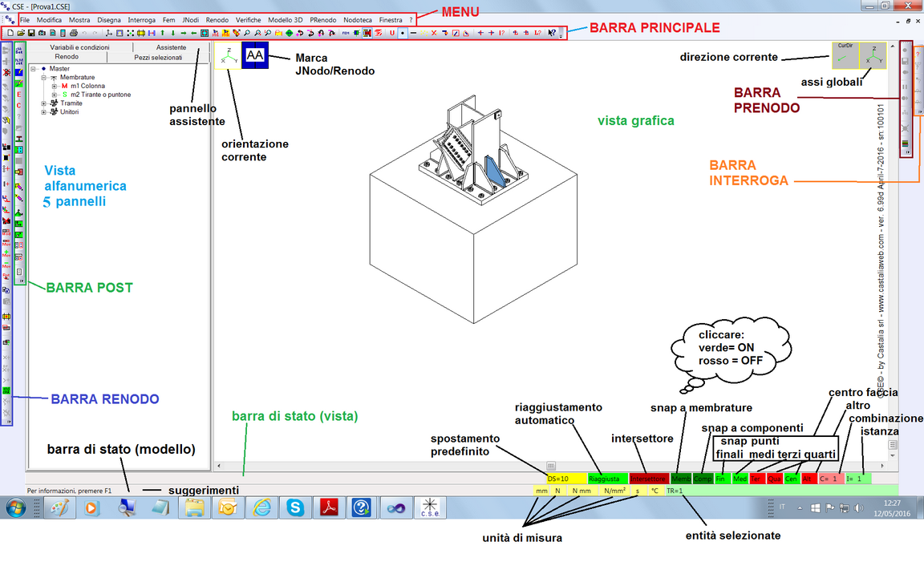924x574 pixels.
Task: Click the DS=10 default displacement field
Action: (x=565, y=479)
